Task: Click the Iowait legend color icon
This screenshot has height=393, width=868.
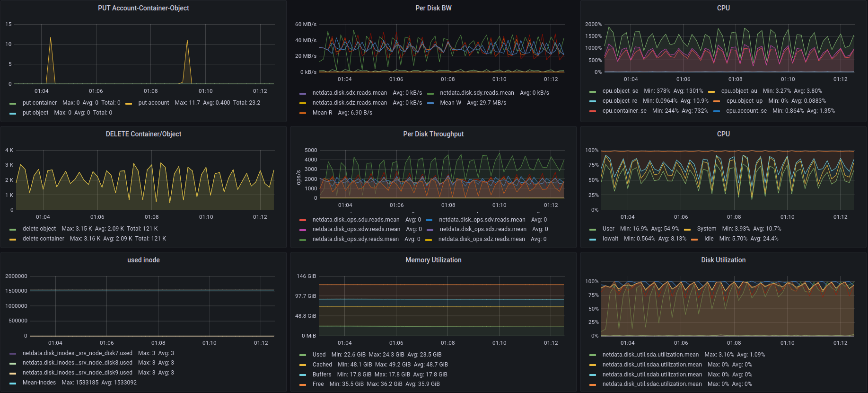Action: 593,239
